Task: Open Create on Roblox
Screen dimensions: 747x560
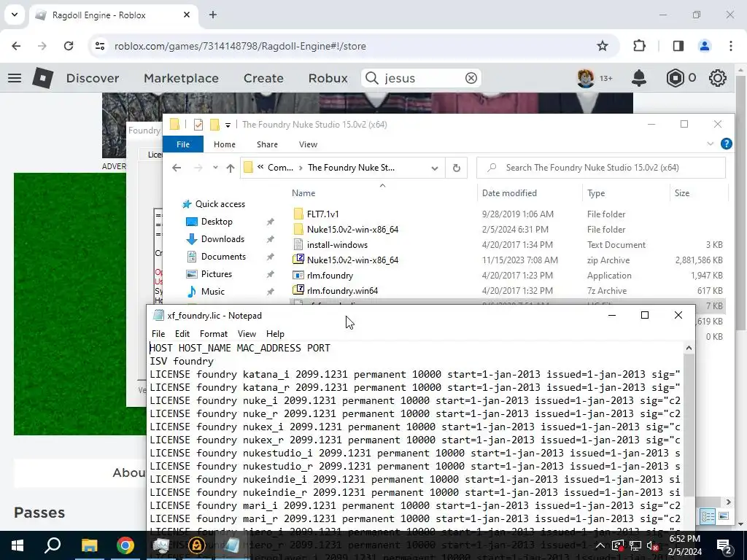Action: pyautogui.click(x=263, y=78)
